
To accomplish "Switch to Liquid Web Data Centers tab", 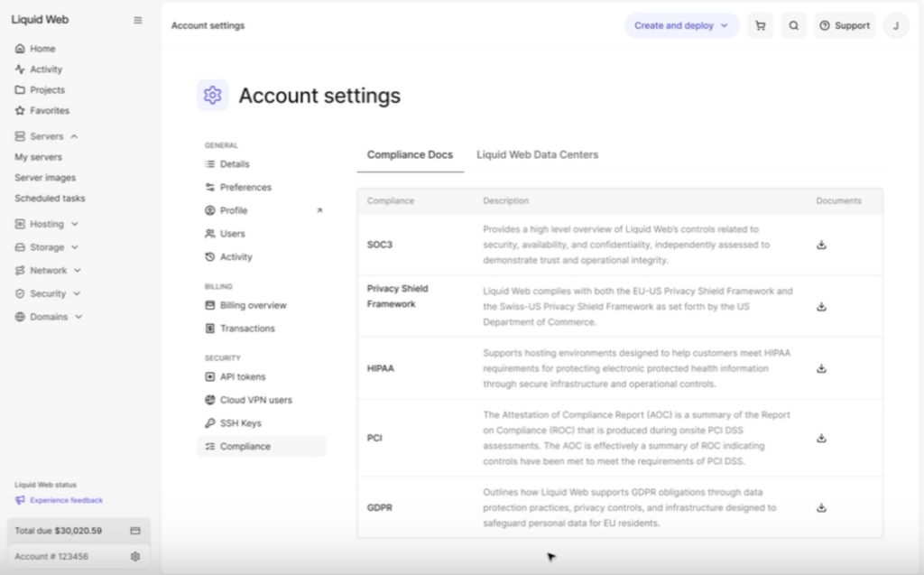I will [537, 154].
